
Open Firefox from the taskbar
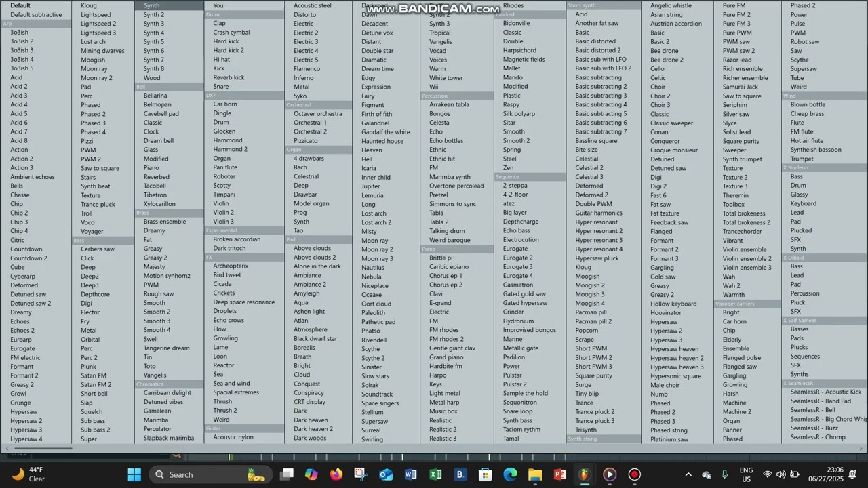pyautogui.click(x=336, y=474)
